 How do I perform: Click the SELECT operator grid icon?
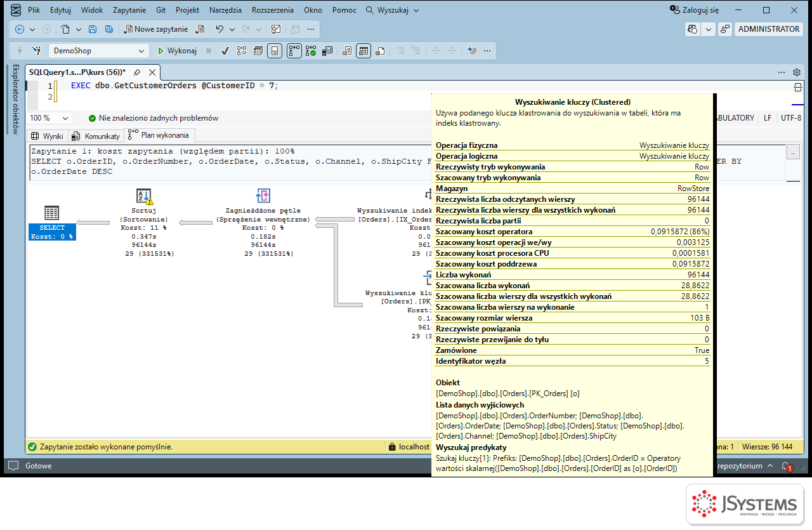click(x=52, y=213)
